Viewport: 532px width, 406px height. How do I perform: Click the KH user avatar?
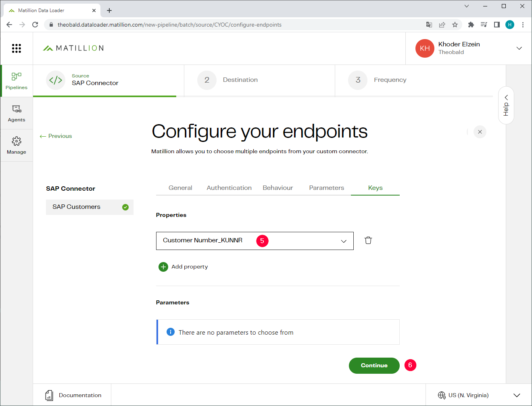tap(425, 48)
